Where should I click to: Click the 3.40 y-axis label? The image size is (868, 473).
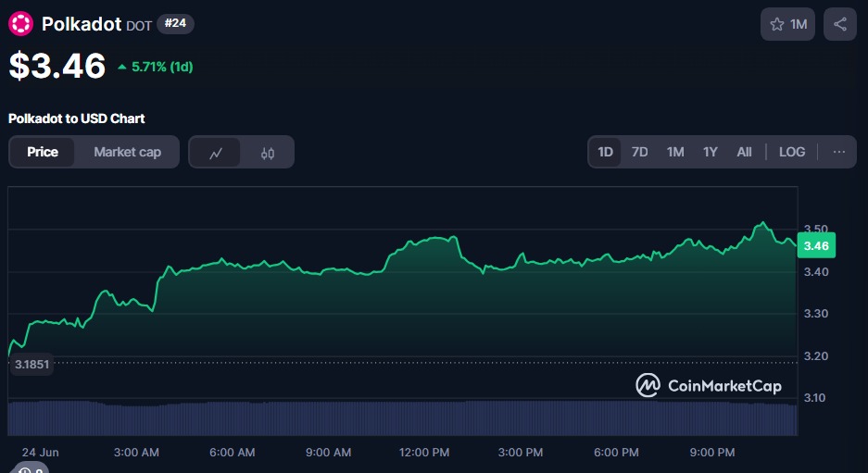[816, 271]
